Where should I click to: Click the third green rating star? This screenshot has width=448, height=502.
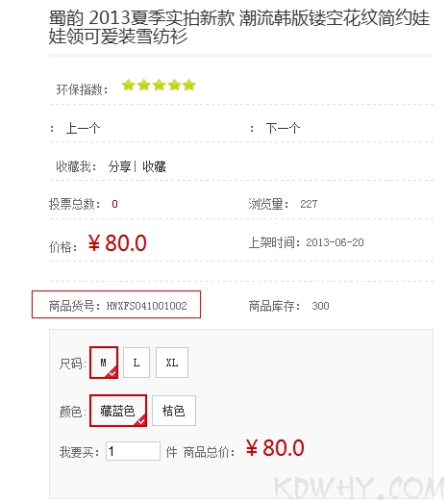(159, 85)
